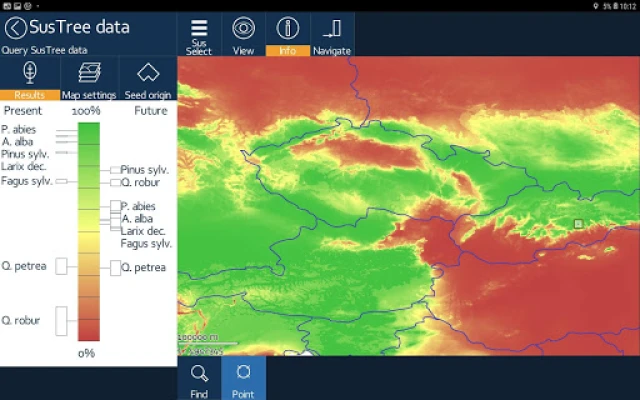
Task: Tap the back arrow beside SusTree data
Action: [15, 28]
